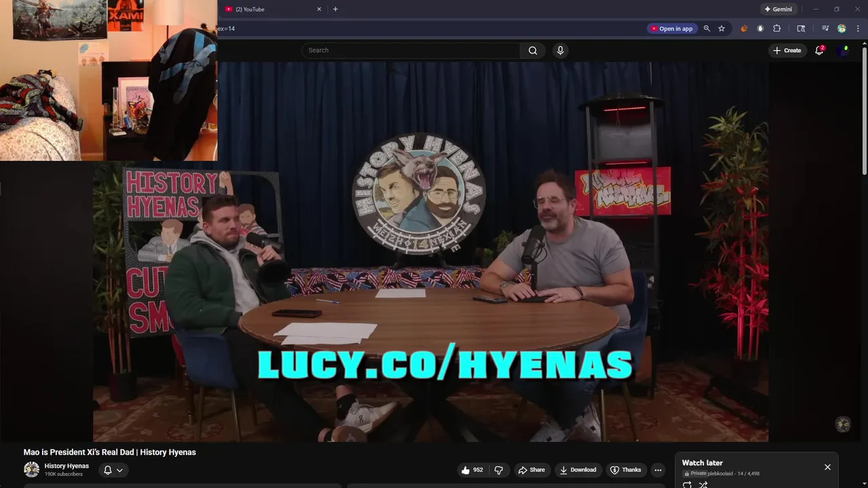Viewport: 868px width, 488px height.
Task: Open History Hyenas channel avatar
Action: point(31,470)
